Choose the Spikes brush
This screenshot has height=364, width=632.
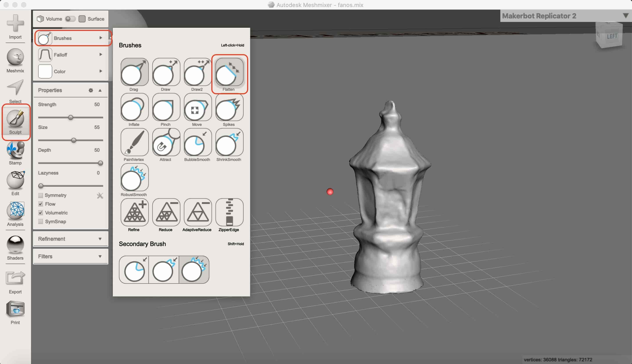[x=229, y=107]
